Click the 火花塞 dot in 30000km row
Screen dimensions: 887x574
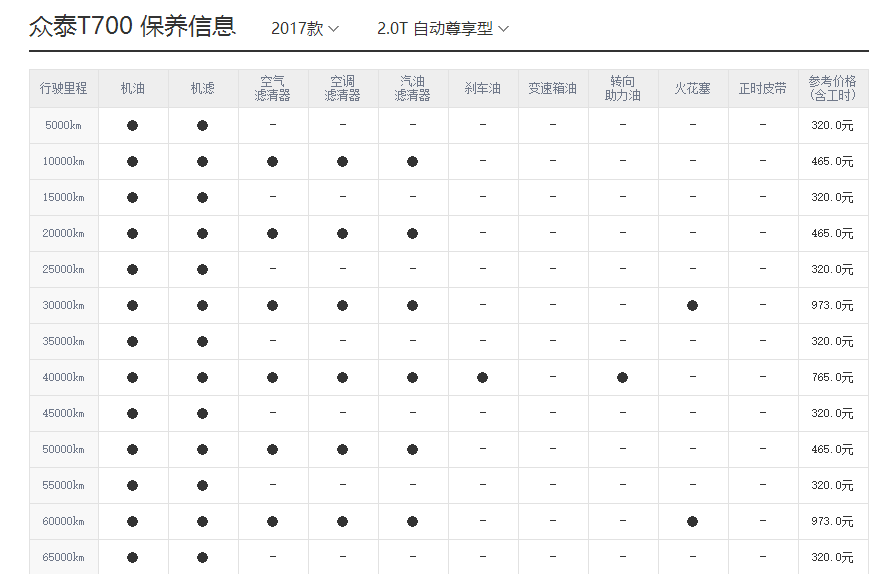coord(692,305)
